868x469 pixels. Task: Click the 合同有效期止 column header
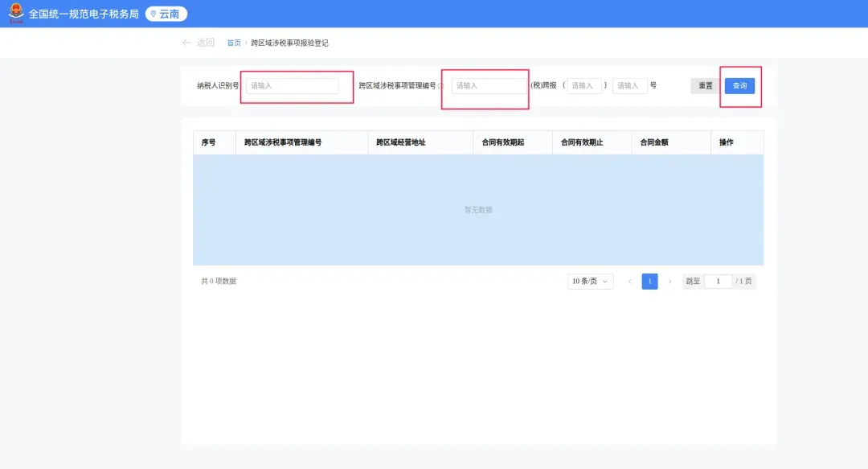pyautogui.click(x=592, y=142)
